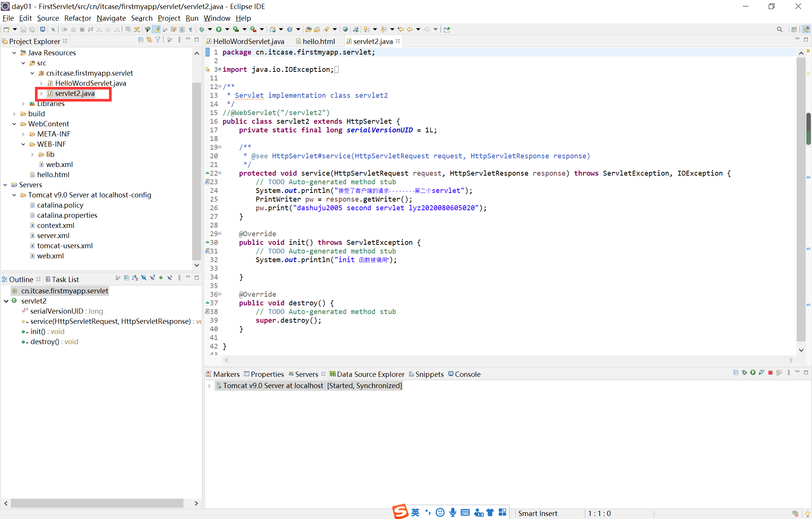Collapse all in Project Explorer
Viewport: 812px width, 519px height.
(141, 40)
